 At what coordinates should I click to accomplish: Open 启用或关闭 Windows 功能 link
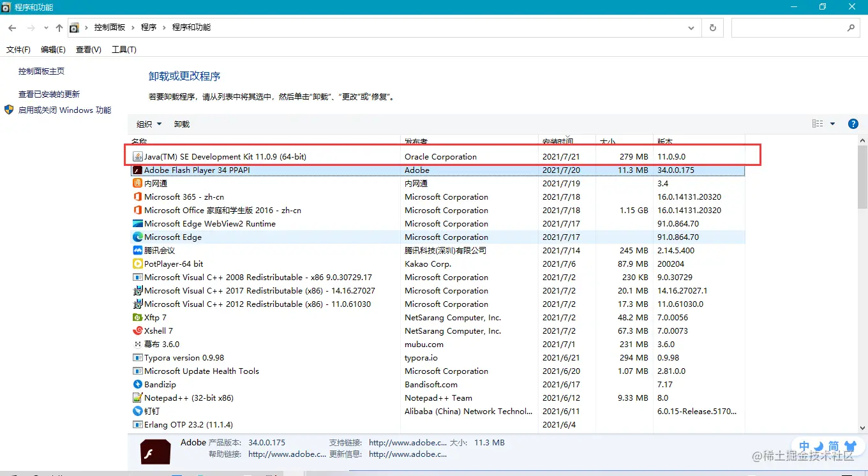click(x=65, y=110)
